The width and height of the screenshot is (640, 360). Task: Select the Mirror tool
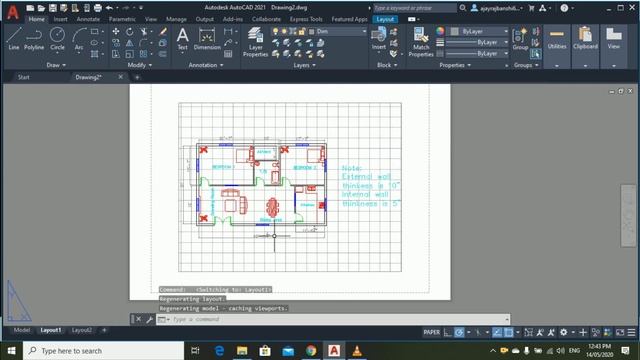(129, 43)
